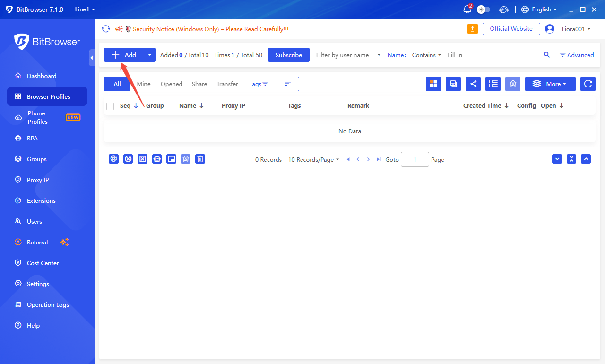
Task: Open the English language dropdown
Action: coord(539,9)
